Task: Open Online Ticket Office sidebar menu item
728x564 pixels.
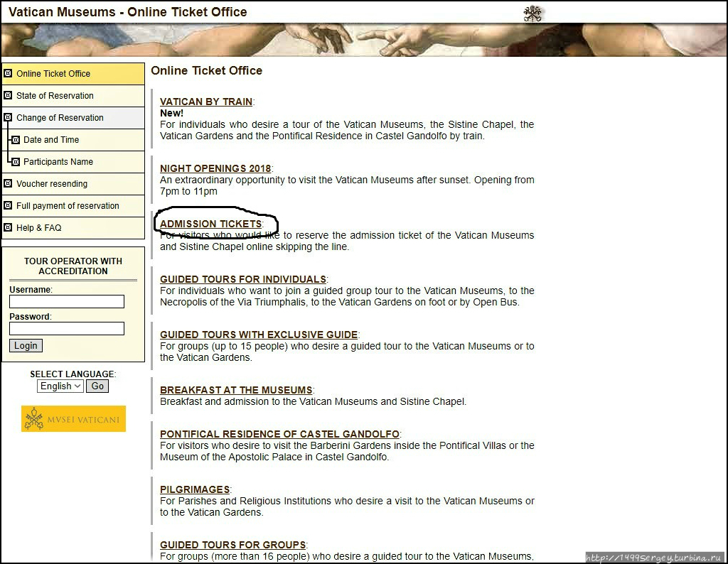Action: 73,74
